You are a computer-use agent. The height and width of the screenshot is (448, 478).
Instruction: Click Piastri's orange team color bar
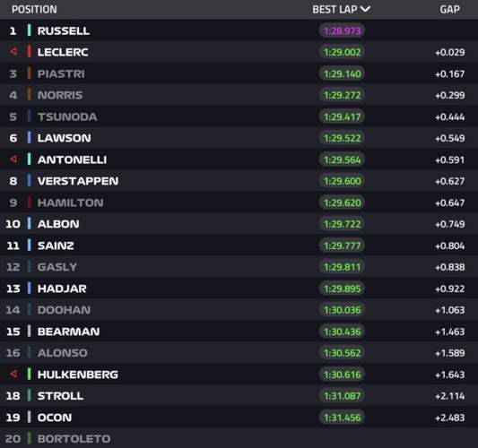click(29, 73)
